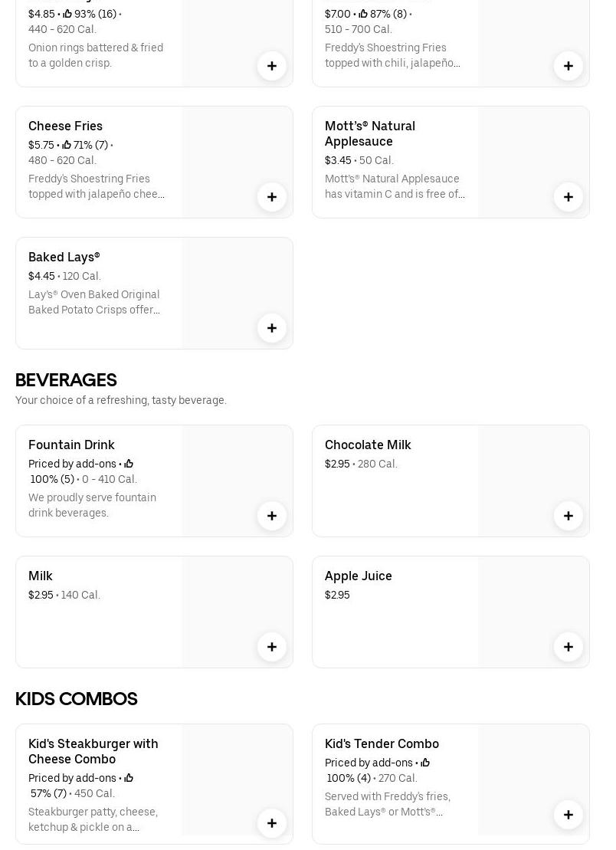This screenshot has height=850, width=616.
Task: Add Mott's Natural Applesauce to order
Action: [x=568, y=197]
